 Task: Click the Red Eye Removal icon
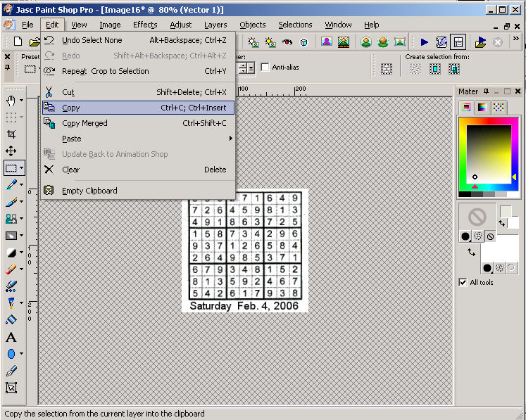[287, 42]
